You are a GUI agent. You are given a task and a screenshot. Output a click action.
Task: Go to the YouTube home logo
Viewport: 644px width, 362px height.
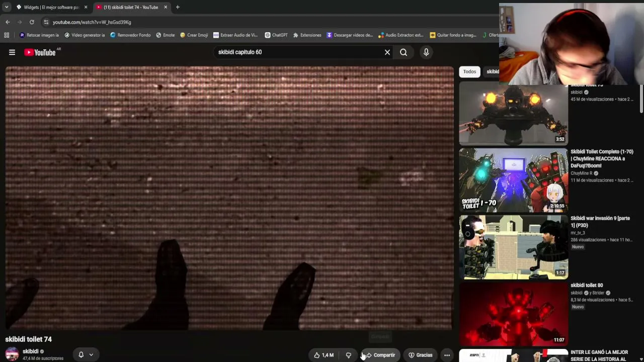click(x=40, y=52)
